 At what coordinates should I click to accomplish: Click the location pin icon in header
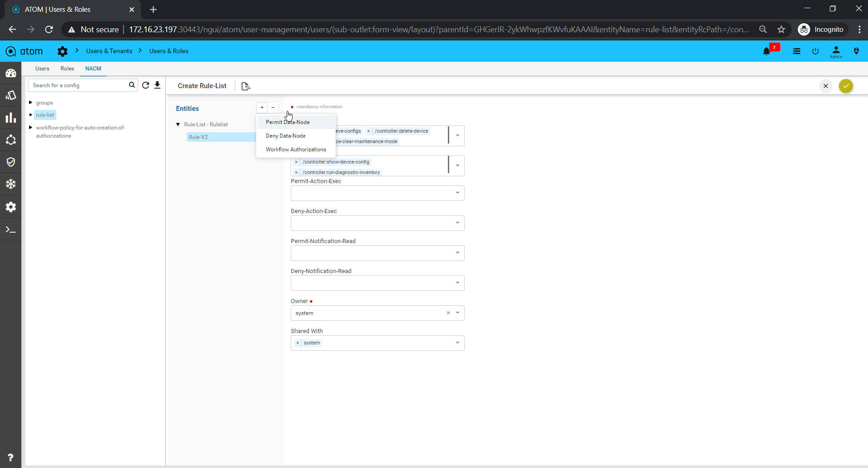(x=856, y=51)
